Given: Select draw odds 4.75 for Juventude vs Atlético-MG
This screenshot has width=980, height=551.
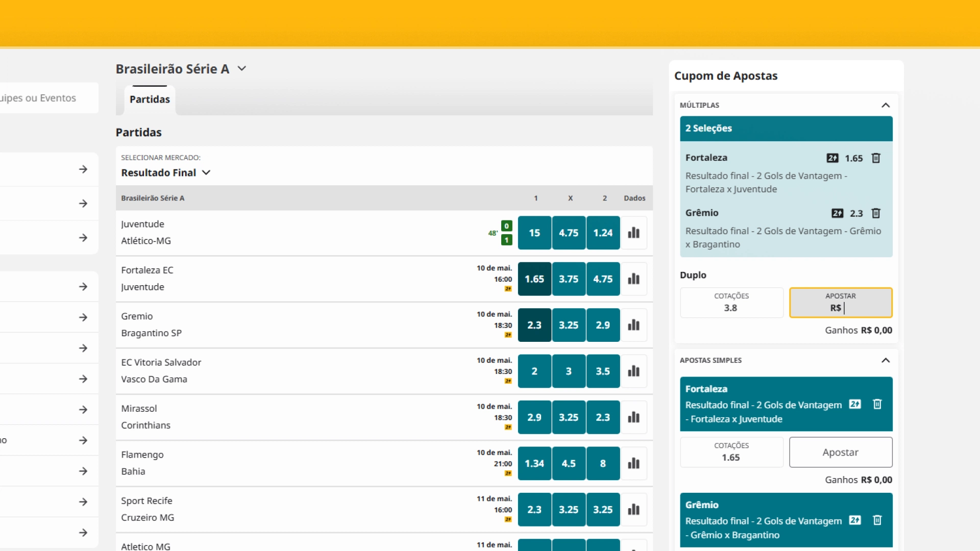Looking at the screenshot, I should pos(569,233).
